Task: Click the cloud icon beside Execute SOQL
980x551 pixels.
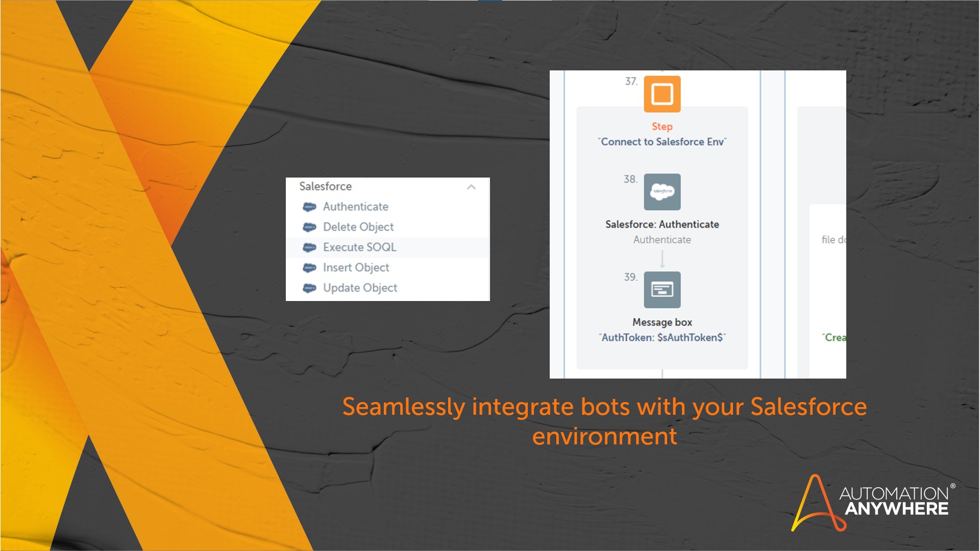Action: [x=309, y=247]
